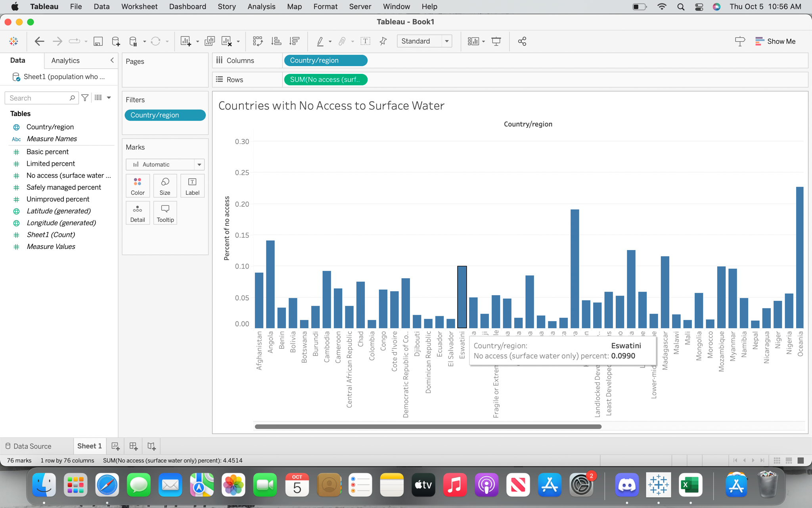Sort descending using the toolbar icon
Image resolution: width=812 pixels, height=508 pixels.
[295, 41]
